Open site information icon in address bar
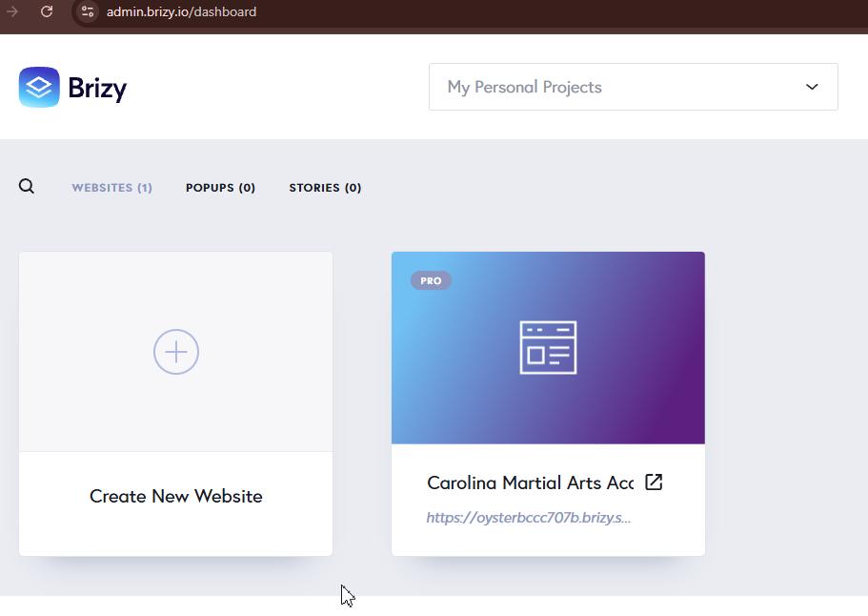The image size is (868, 616). pos(88,11)
